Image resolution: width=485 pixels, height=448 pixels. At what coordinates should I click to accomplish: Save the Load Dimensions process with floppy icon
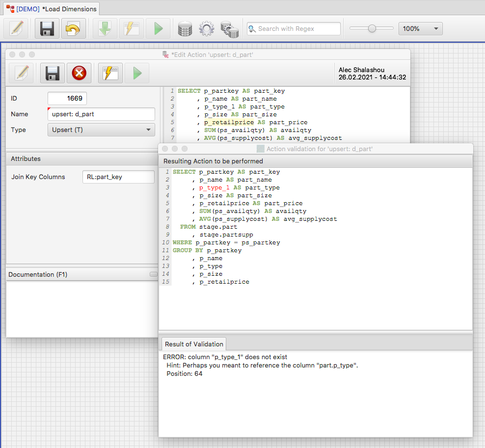tap(47, 29)
